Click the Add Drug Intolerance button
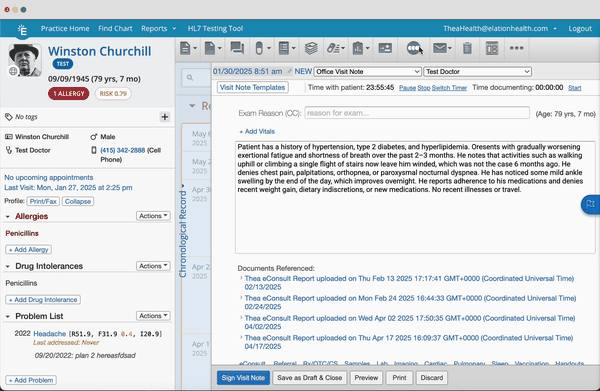 click(x=43, y=300)
